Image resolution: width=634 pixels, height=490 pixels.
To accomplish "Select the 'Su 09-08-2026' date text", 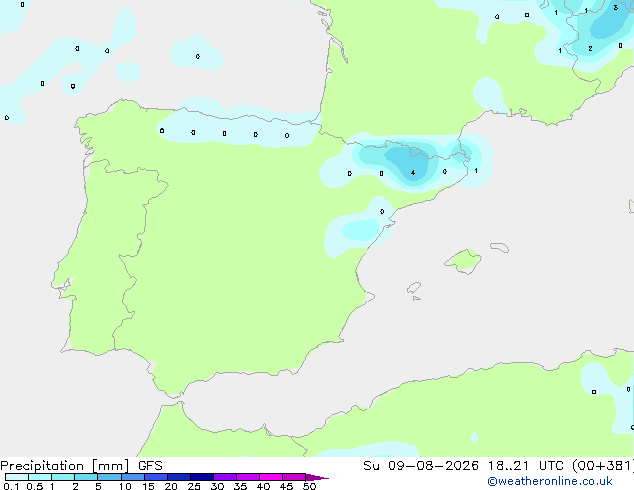I will coord(421,466).
